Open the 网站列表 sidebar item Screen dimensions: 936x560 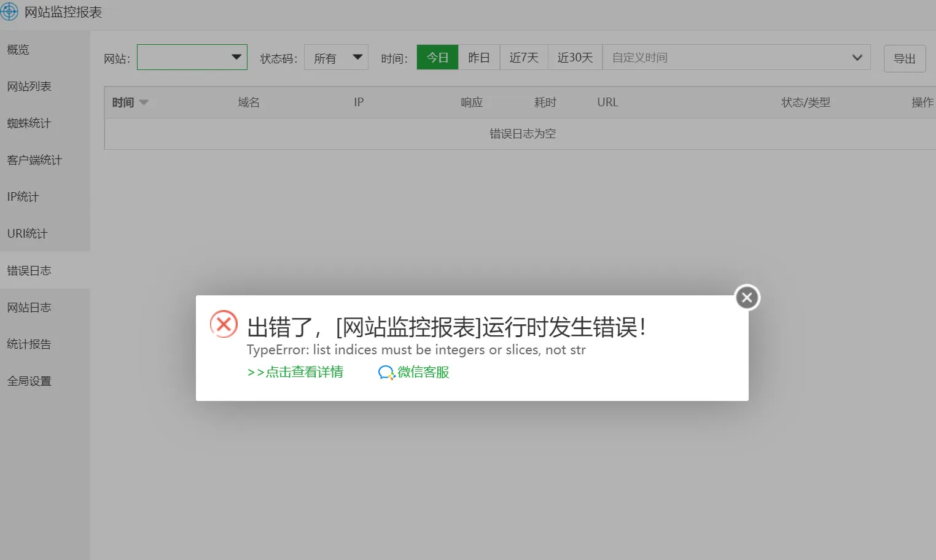pos(45,86)
